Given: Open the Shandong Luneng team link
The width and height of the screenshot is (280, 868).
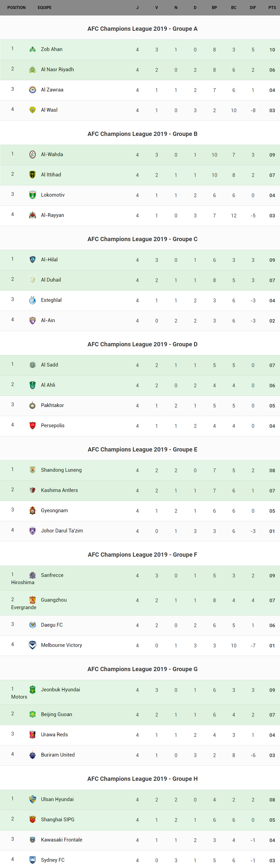Looking at the screenshot, I should tap(61, 470).
